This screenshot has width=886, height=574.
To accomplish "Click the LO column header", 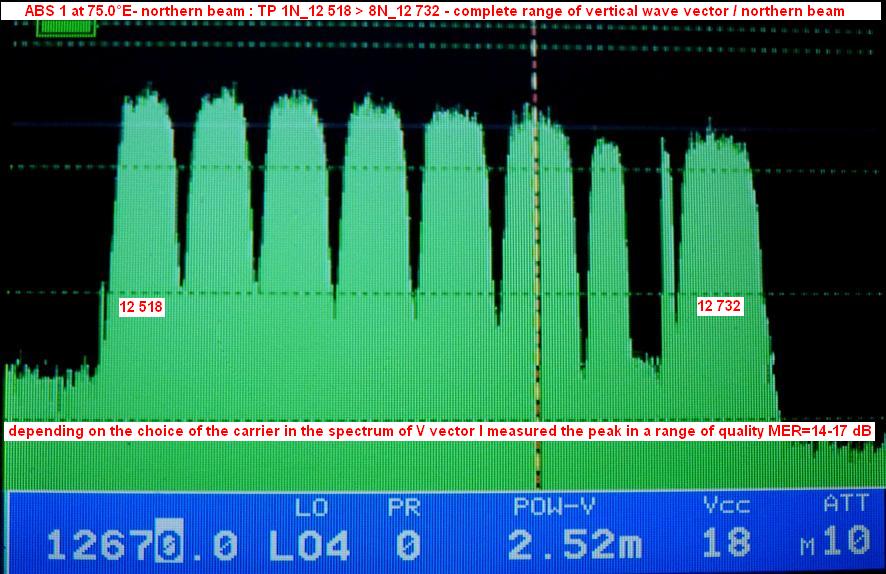I will tap(305, 507).
